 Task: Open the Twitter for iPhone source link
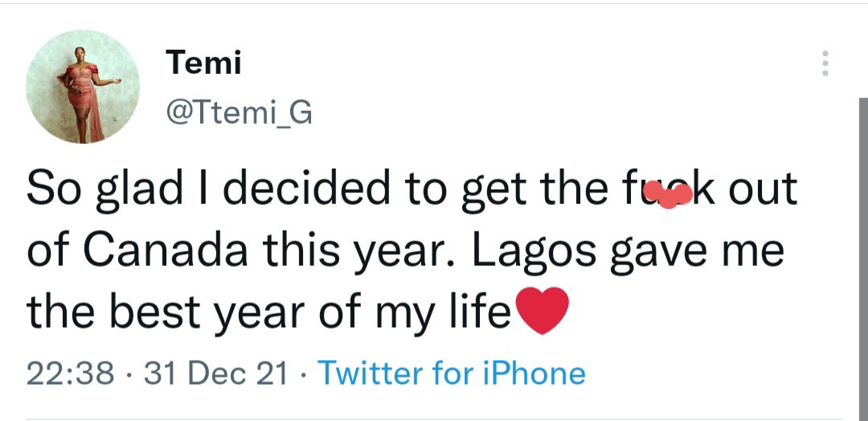[x=452, y=373]
